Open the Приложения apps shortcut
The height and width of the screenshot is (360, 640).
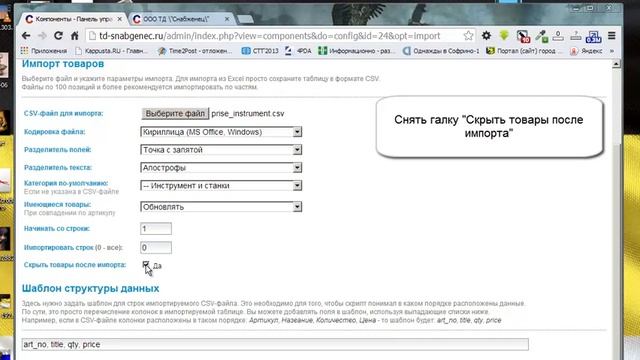(x=44, y=51)
